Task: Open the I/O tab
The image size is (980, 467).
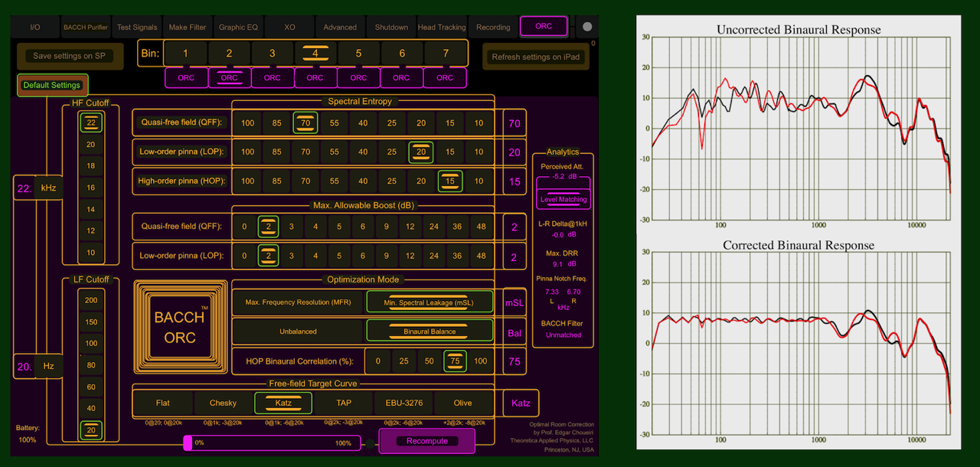Action: click(35, 27)
